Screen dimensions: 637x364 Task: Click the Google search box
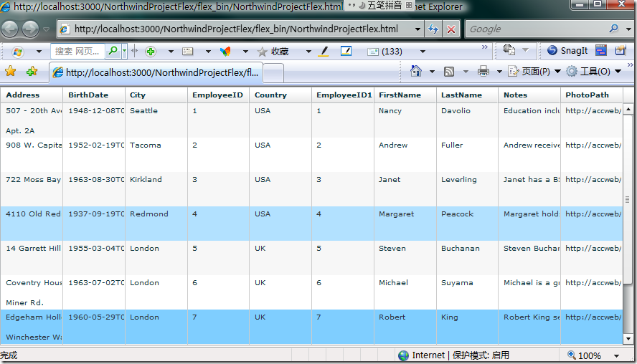click(x=537, y=29)
